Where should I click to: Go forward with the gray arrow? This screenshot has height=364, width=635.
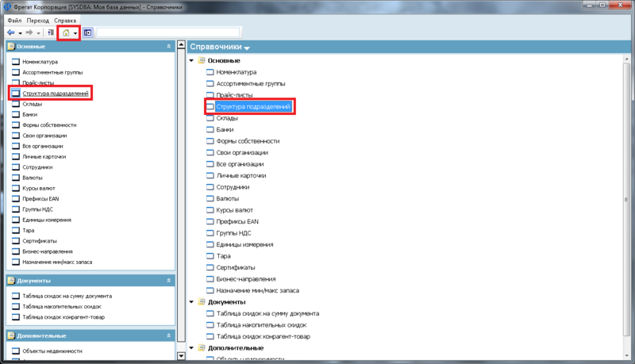[x=29, y=33]
